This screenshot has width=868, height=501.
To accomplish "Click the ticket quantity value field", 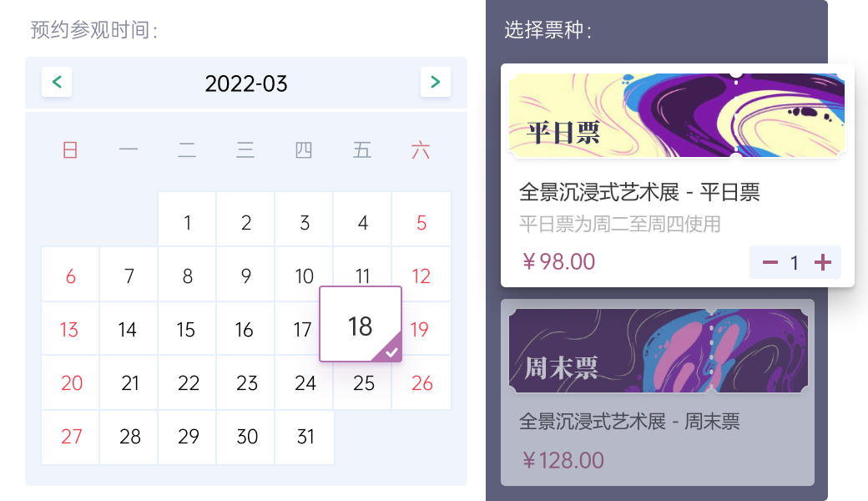I will point(795,263).
